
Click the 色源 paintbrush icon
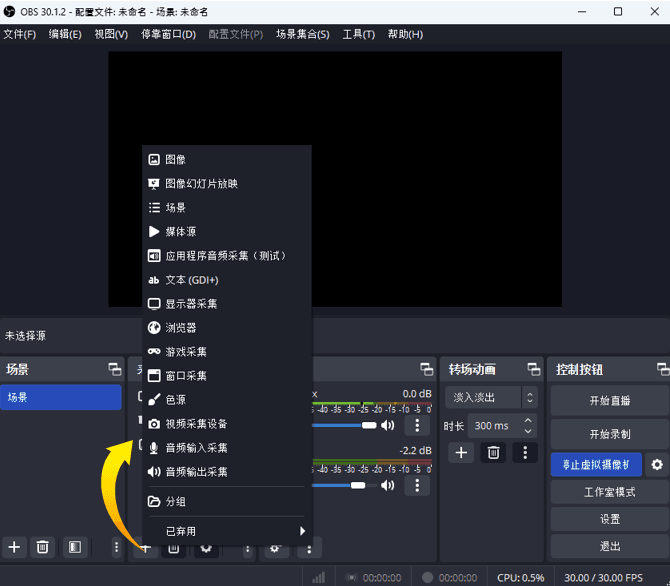point(154,400)
